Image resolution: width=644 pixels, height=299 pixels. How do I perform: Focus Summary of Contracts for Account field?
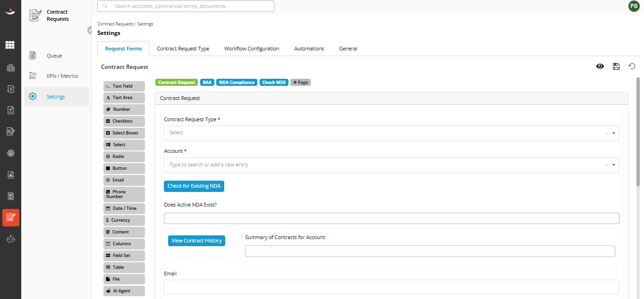(430, 251)
